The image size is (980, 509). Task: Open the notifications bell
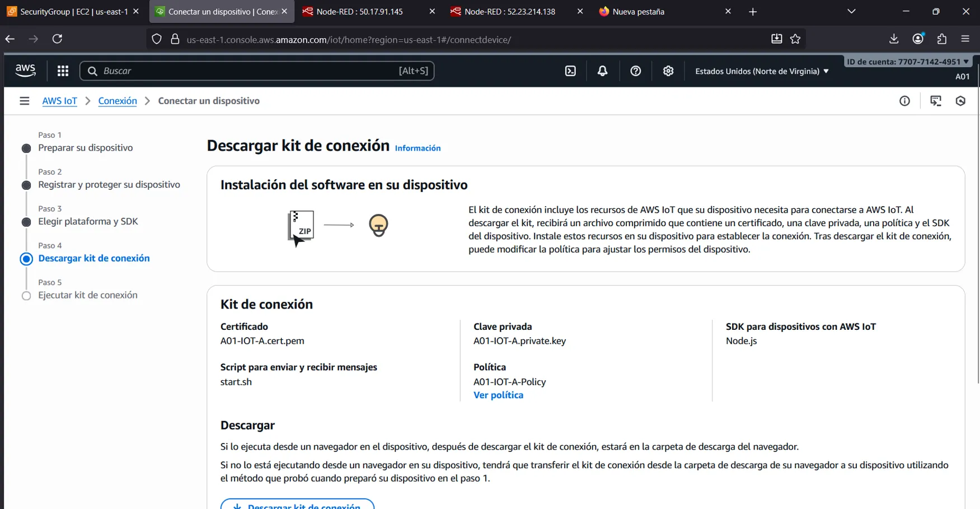pos(602,71)
